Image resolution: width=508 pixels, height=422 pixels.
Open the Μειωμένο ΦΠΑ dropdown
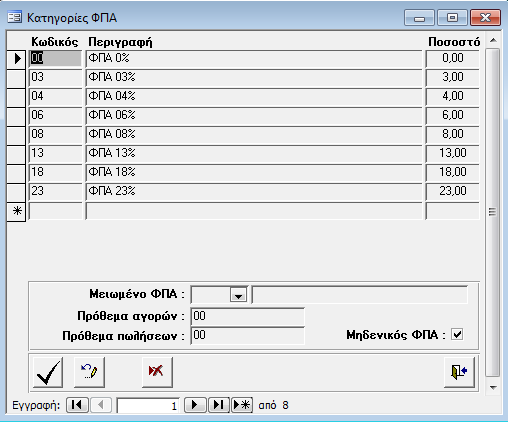(x=238, y=295)
